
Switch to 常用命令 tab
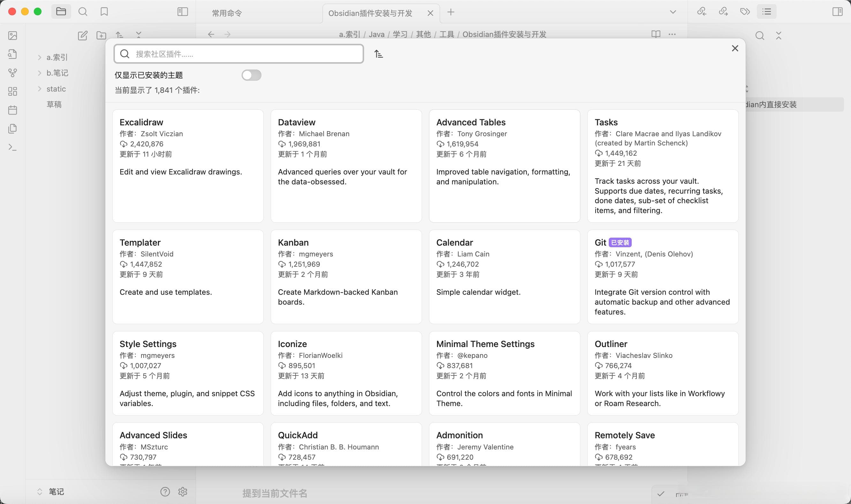pos(227,13)
